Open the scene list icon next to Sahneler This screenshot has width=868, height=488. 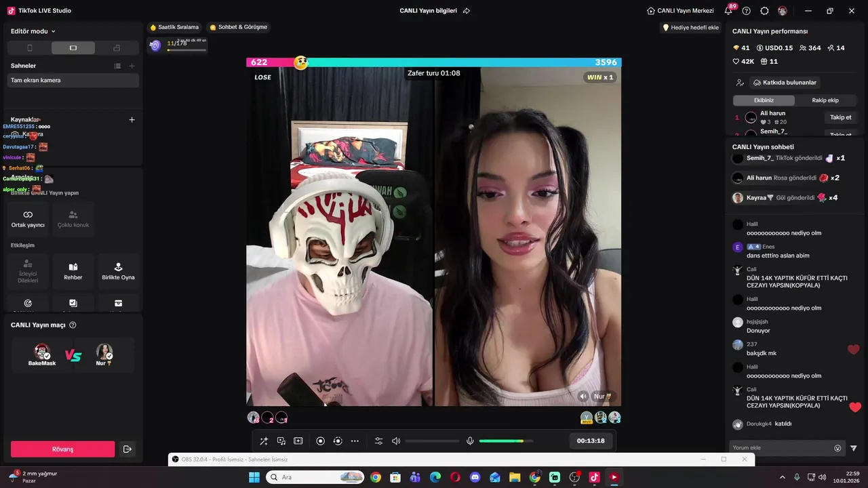[117, 66]
